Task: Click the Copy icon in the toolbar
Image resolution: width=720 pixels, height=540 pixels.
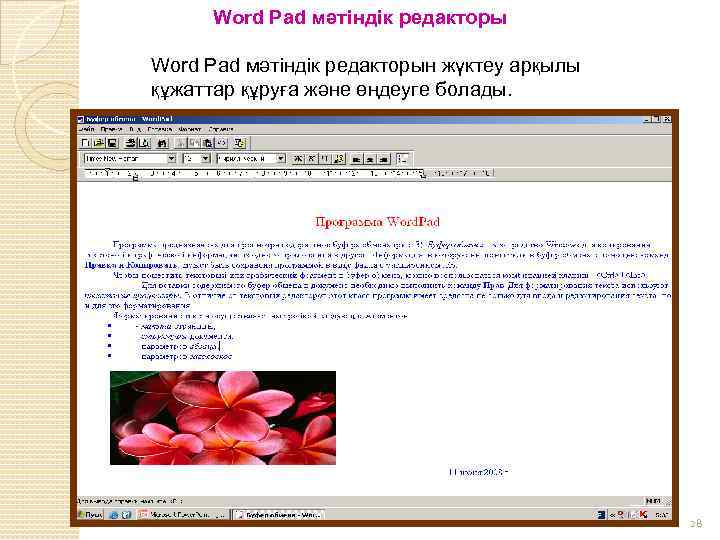Action: pos(195,143)
